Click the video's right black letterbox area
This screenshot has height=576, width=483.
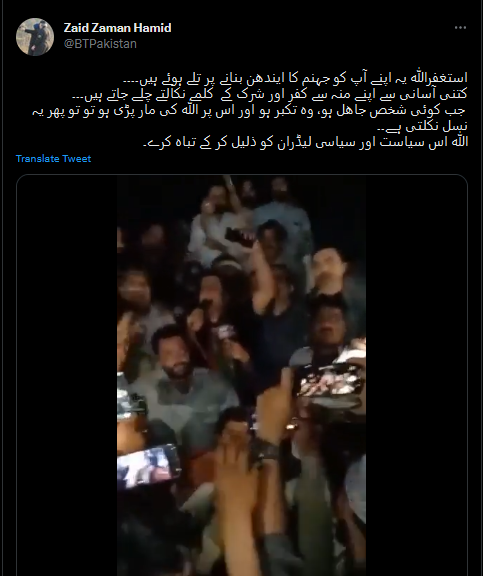pos(417,375)
